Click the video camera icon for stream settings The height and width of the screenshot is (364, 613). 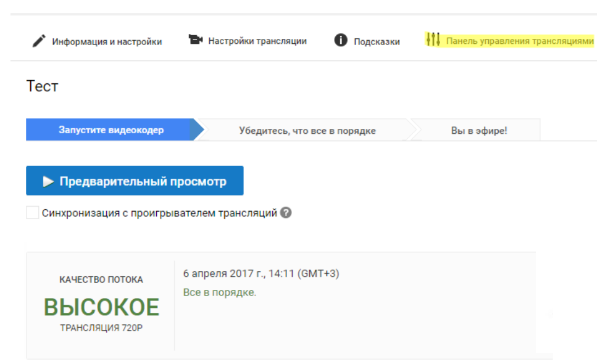tap(196, 41)
